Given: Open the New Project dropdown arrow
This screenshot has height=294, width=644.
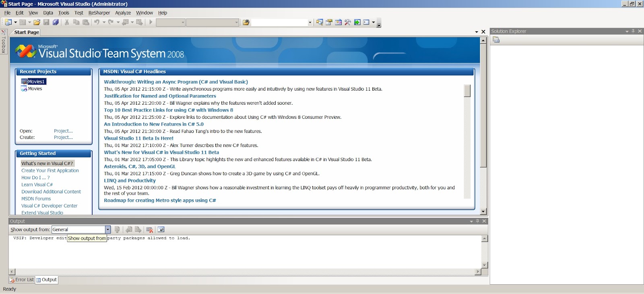Looking at the screenshot, I should coord(15,22).
